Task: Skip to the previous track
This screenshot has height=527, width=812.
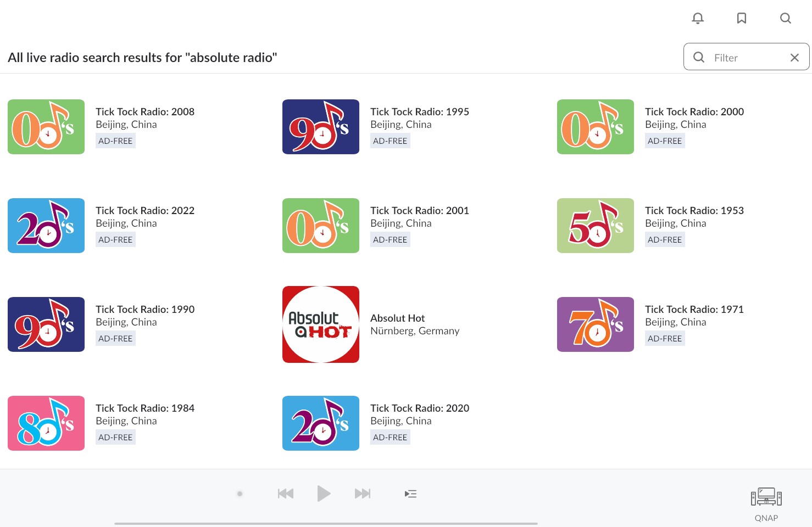Action: (286, 494)
